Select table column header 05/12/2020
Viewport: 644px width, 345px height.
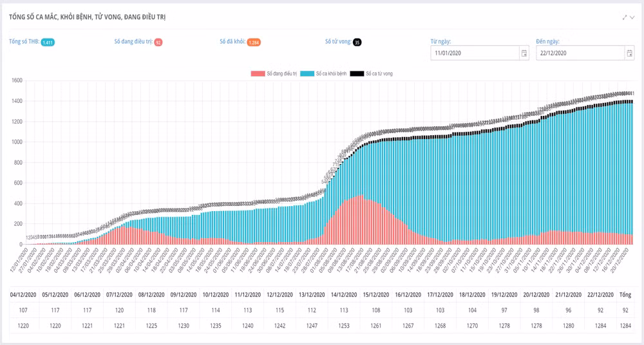[55, 295]
